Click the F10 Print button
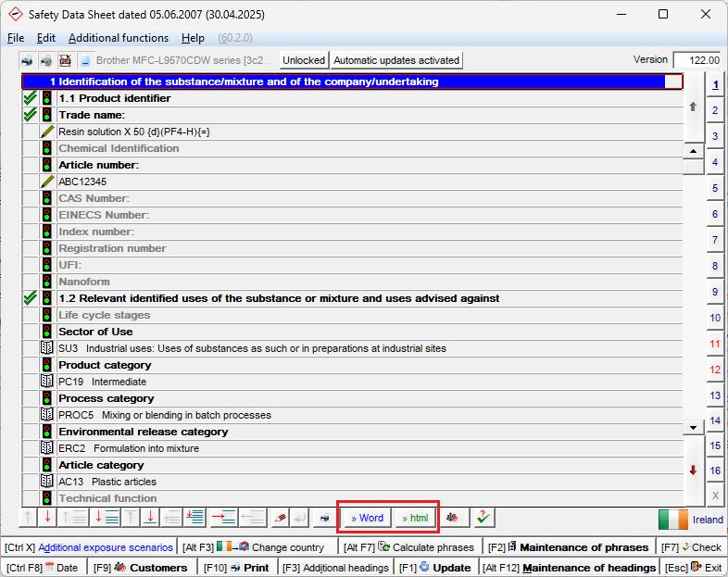Screen dimensions: 728x577 [x=236, y=568]
